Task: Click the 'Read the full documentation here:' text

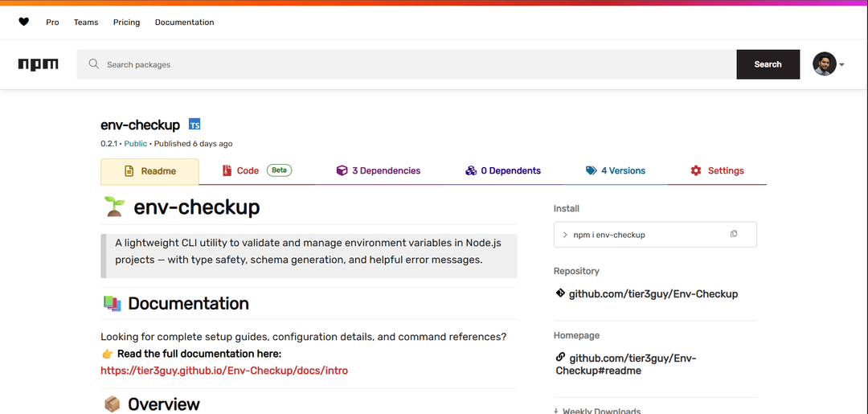Action: click(x=199, y=354)
